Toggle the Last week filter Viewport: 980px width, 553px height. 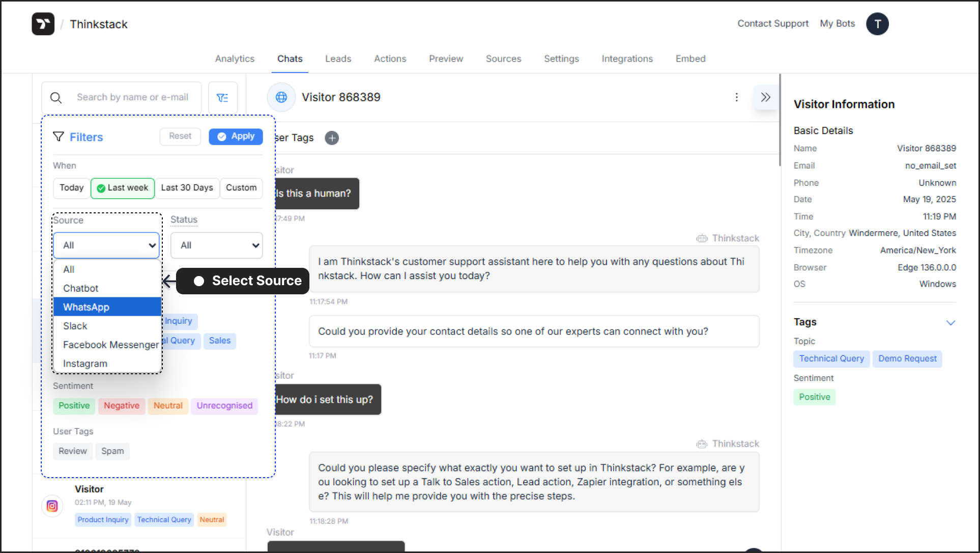point(123,188)
